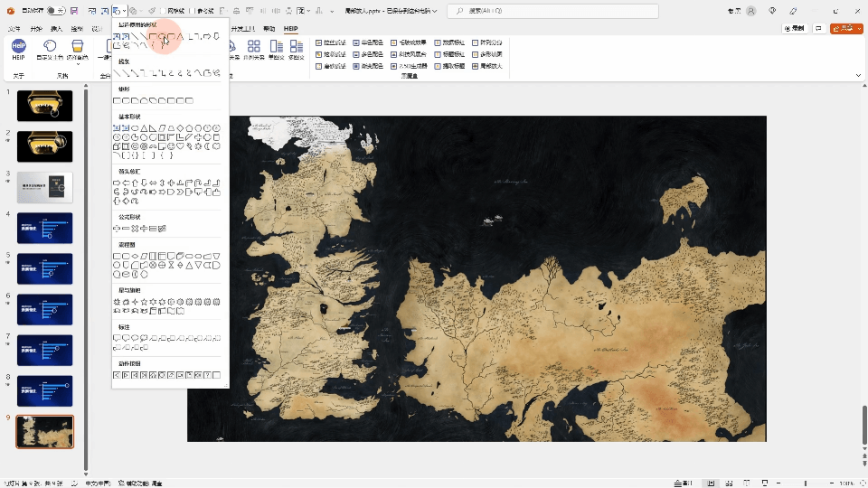Select the Home action button
The width and height of the screenshot is (868, 488).
pos(153,374)
